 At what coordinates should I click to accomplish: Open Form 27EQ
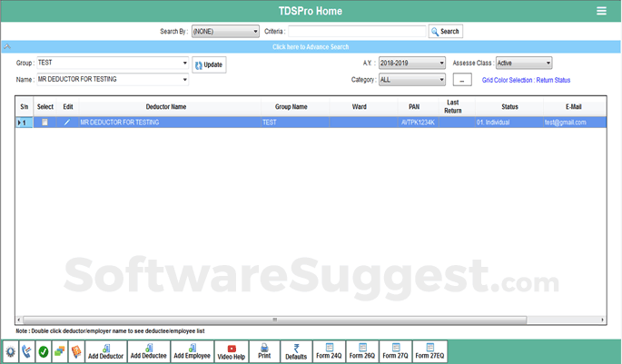pyautogui.click(x=430, y=351)
